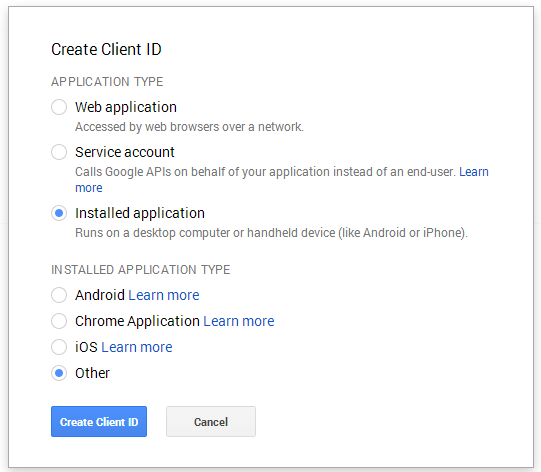This screenshot has height=472, width=541.
Task: Cancel the Create Client ID dialog
Action: coord(211,422)
